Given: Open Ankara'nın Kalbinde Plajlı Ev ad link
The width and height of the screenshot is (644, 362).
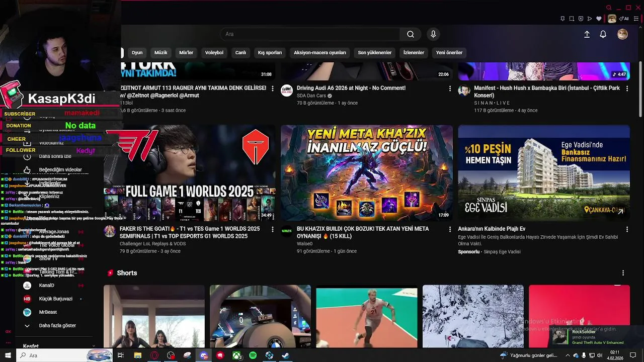Looking at the screenshot, I should [492, 229].
